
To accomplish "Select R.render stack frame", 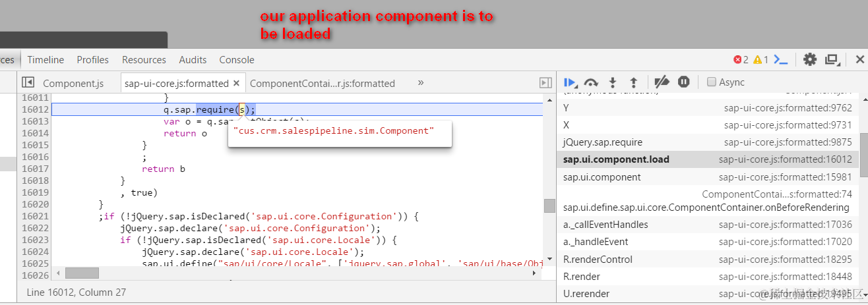I will pos(708,277).
